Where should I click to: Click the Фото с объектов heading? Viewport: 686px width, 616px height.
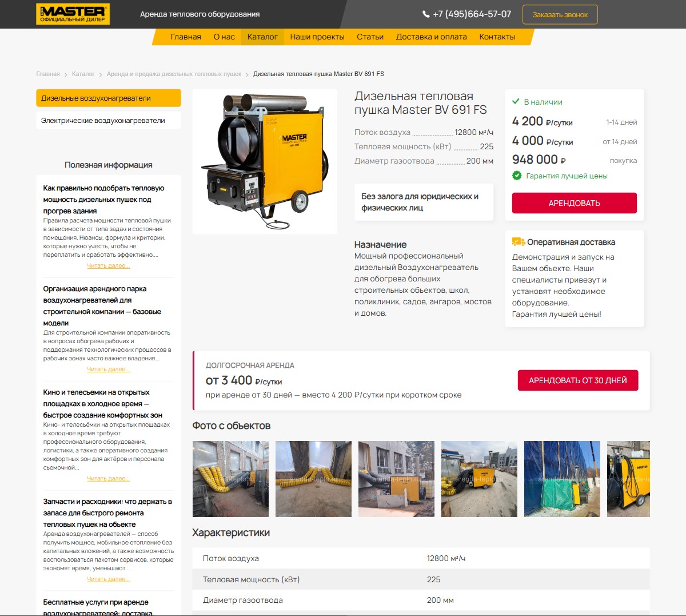coord(232,426)
